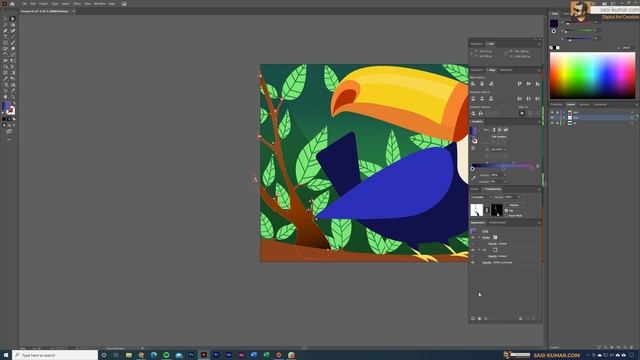This screenshot has height=360, width=640.
Task: Delete selected item in Appearance panel
Action: pos(534,318)
